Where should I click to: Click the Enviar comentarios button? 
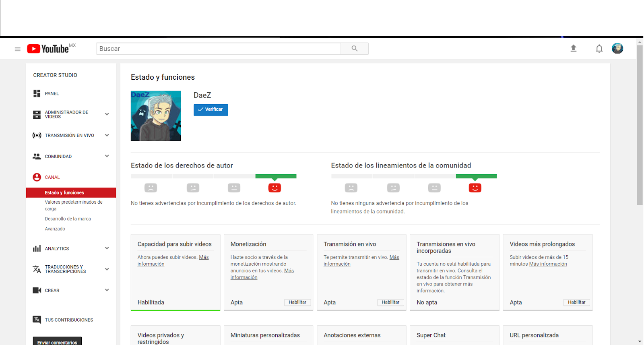(x=57, y=342)
